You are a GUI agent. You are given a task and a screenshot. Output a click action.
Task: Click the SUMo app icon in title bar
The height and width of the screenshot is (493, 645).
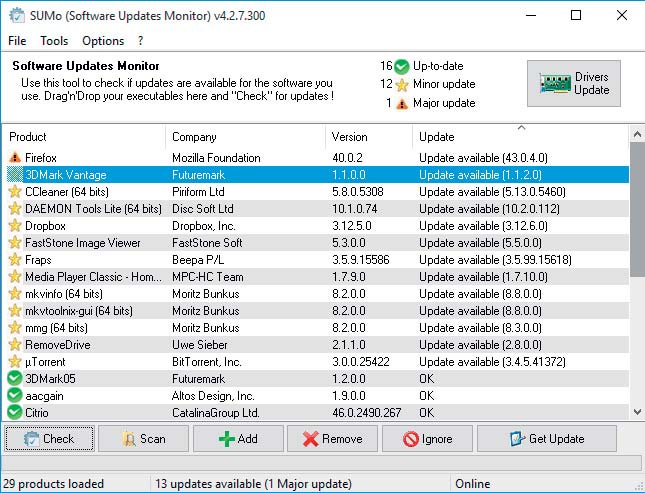17,16
